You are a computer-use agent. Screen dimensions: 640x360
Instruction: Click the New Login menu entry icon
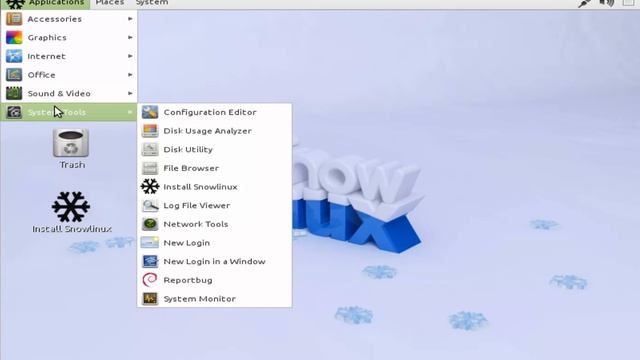pos(150,242)
